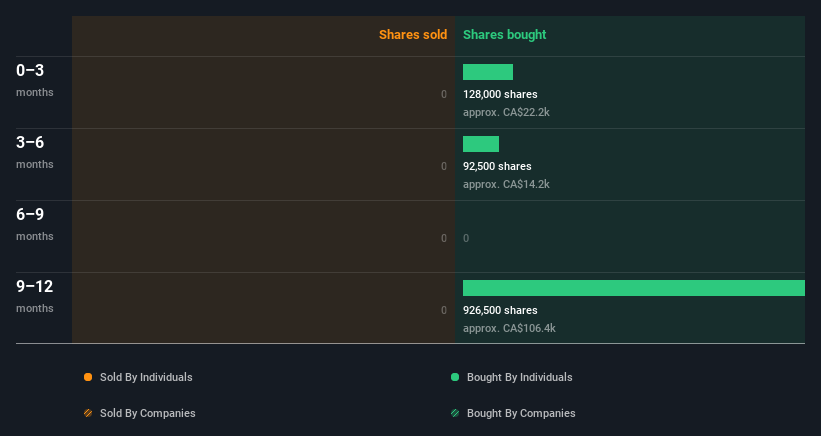
Task: Click the 3–6 months row label
Action: (x=35, y=152)
